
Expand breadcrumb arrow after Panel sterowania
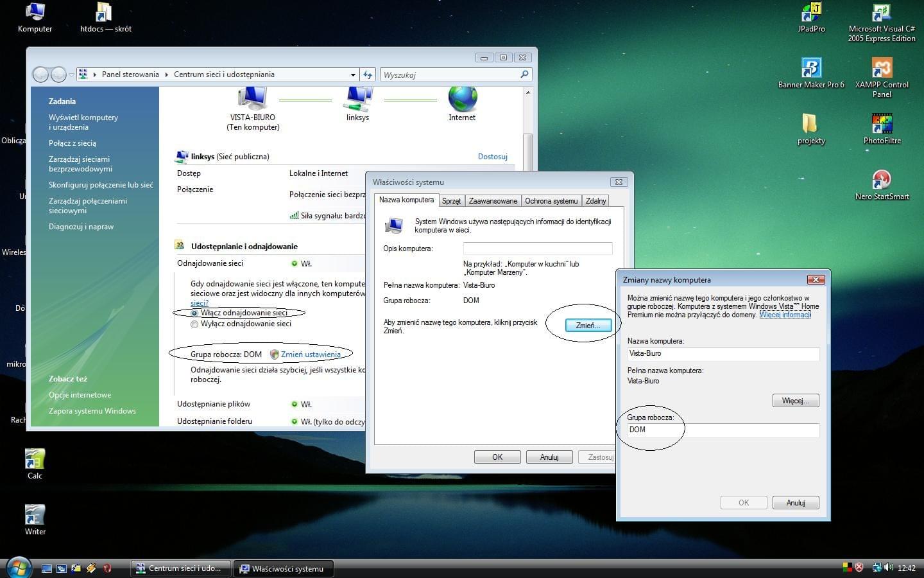pyautogui.click(x=167, y=74)
